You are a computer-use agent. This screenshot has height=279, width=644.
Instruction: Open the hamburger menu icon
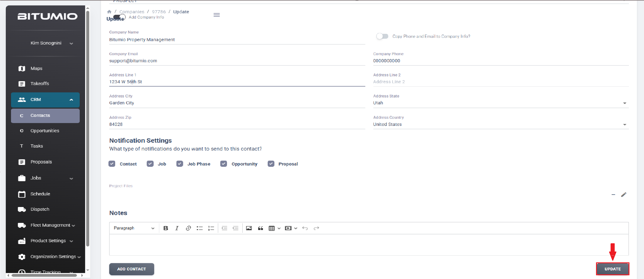[217, 15]
